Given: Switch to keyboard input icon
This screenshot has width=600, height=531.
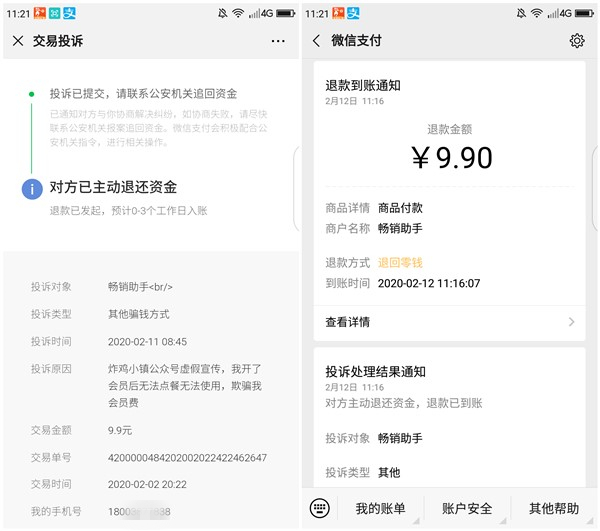Looking at the screenshot, I should 320,508.
